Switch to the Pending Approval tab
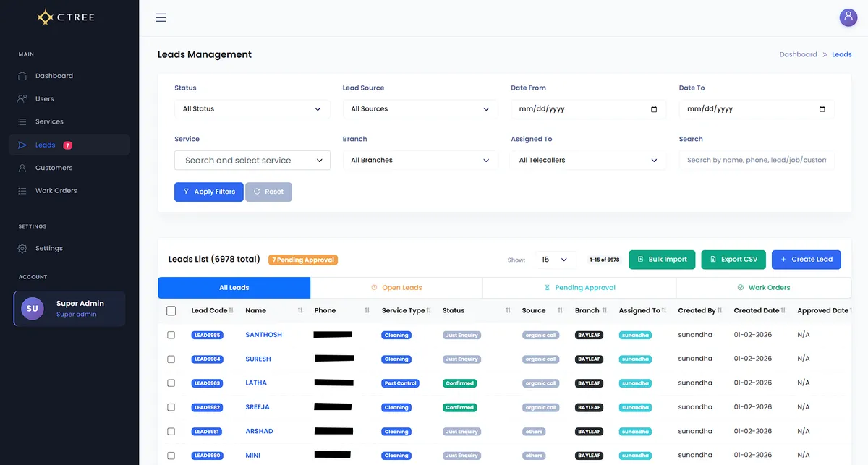Image resolution: width=868 pixels, height=465 pixels. (x=579, y=288)
